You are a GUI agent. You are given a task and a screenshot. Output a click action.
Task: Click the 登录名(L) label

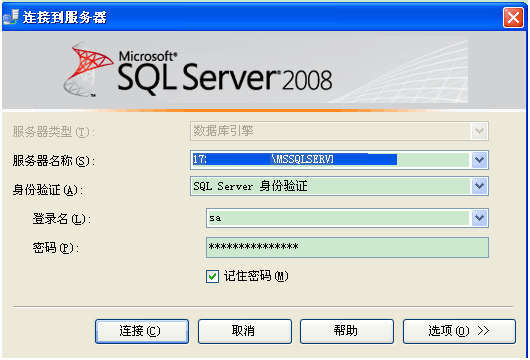(x=62, y=219)
